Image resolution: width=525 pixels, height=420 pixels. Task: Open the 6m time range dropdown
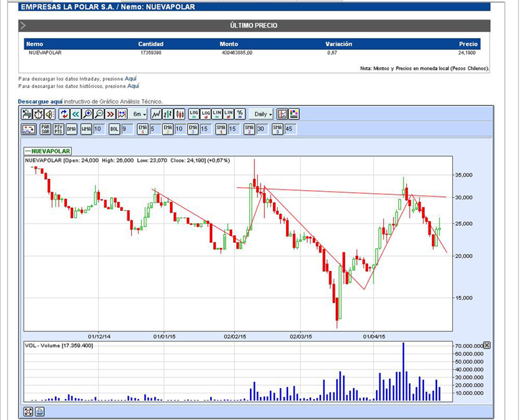click(x=138, y=114)
